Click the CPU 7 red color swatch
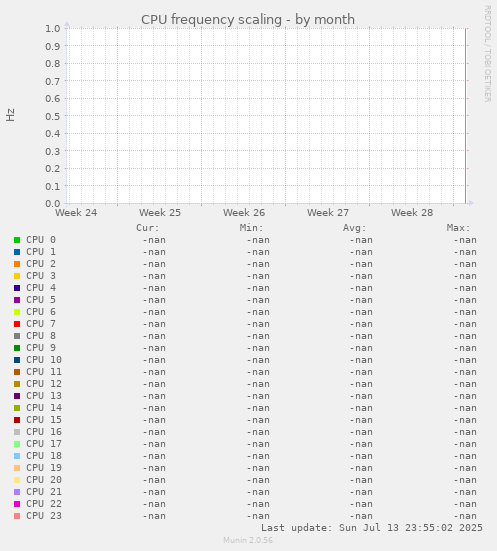The height and width of the screenshot is (551, 497). [17, 324]
